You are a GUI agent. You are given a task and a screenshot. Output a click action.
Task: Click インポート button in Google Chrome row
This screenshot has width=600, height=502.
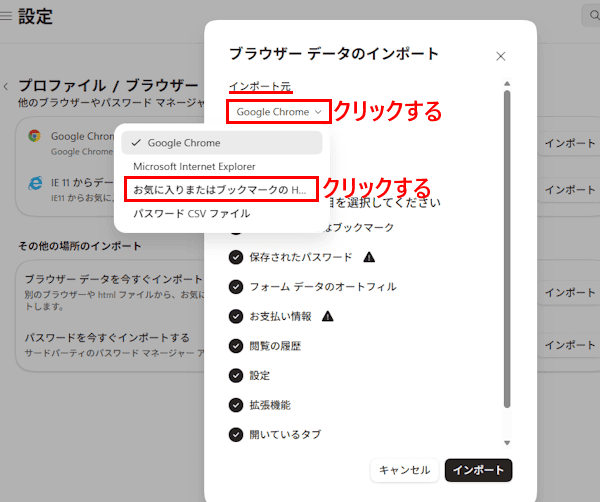point(569,143)
